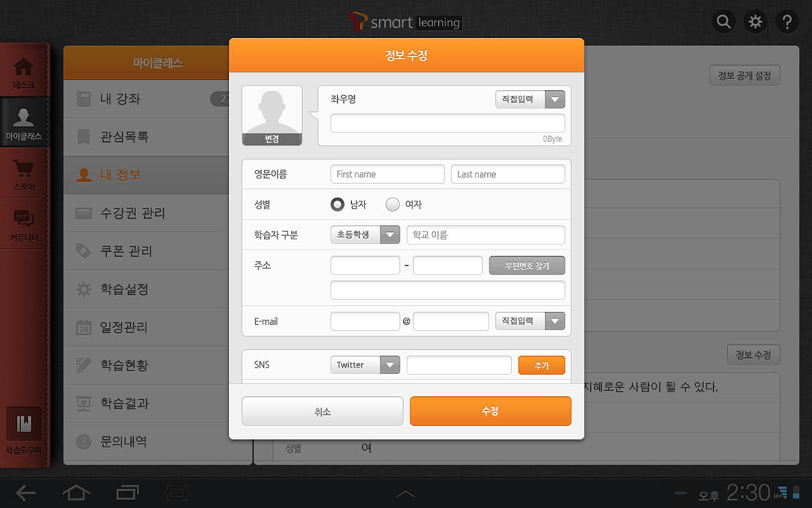Image resolution: width=812 pixels, height=508 pixels.
Task: Open 커뮤니티 chat in sidebar
Action: 24,225
